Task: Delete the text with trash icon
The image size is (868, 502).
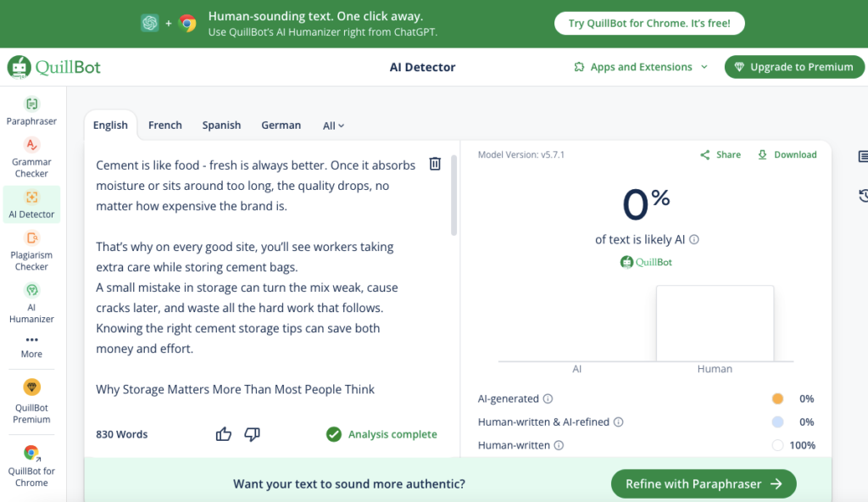Action: click(x=435, y=164)
